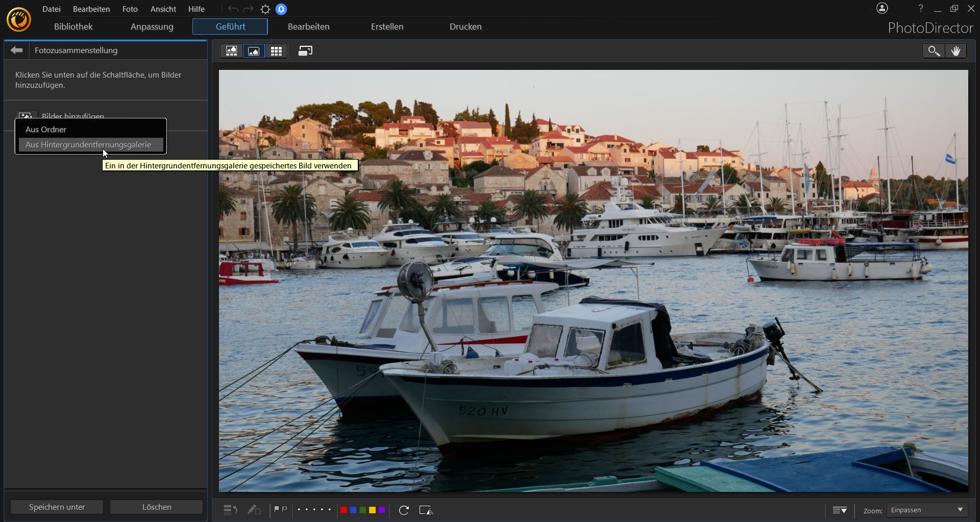Viewport: 980px width, 522px height.
Task: Switch to the Bearbeiten tab
Action: click(308, 27)
